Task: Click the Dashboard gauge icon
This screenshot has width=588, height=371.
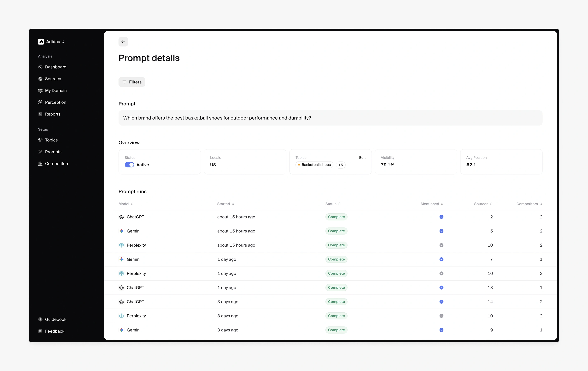Action: (x=40, y=67)
